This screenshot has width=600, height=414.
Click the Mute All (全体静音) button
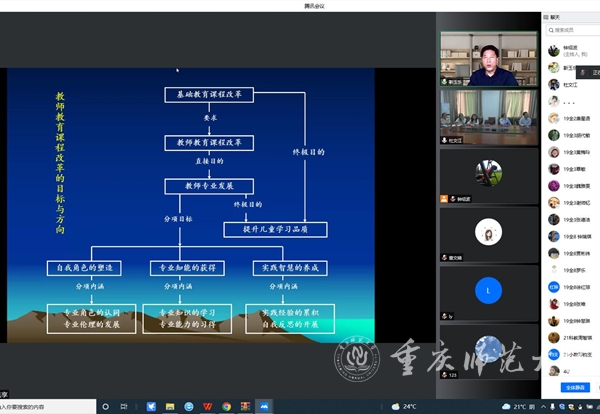(x=574, y=386)
